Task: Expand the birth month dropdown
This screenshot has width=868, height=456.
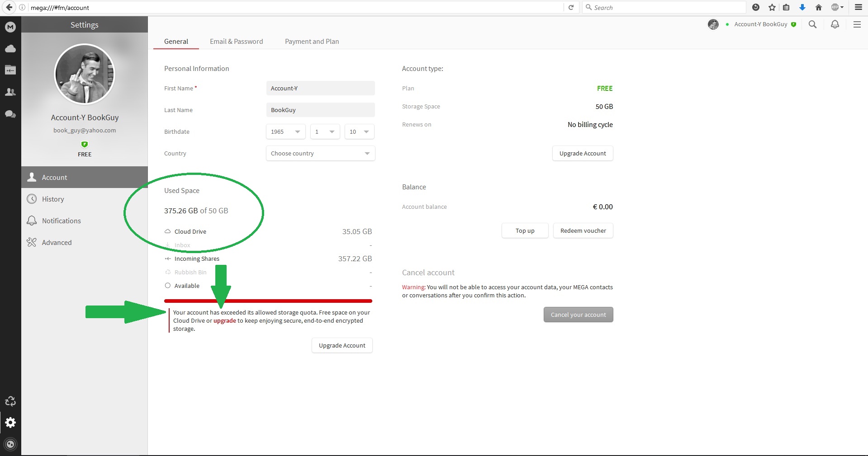Action: (325, 132)
